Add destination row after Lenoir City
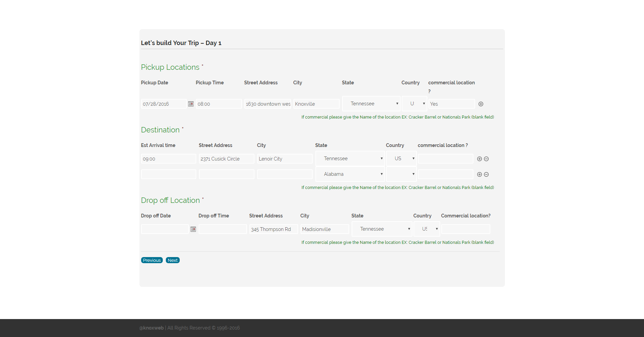 click(480, 159)
